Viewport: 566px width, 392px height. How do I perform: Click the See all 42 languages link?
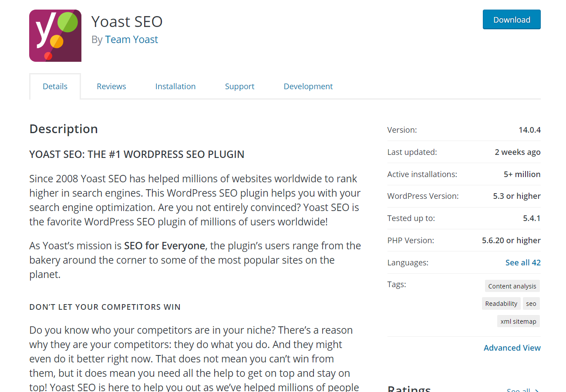[523, 262]
